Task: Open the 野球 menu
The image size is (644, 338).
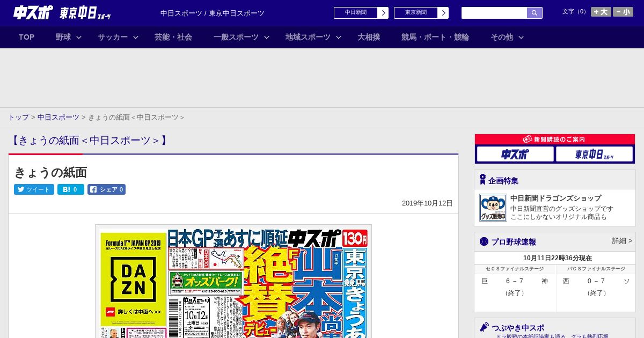Action: coord(63,37)
